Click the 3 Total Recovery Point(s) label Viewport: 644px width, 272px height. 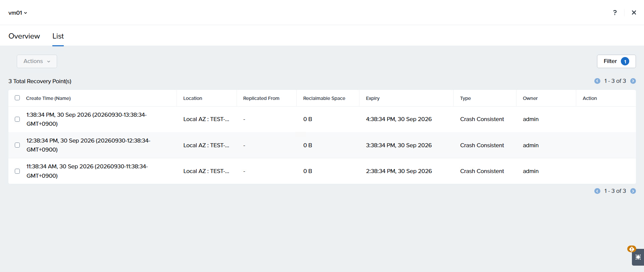[x=40, y=81]
